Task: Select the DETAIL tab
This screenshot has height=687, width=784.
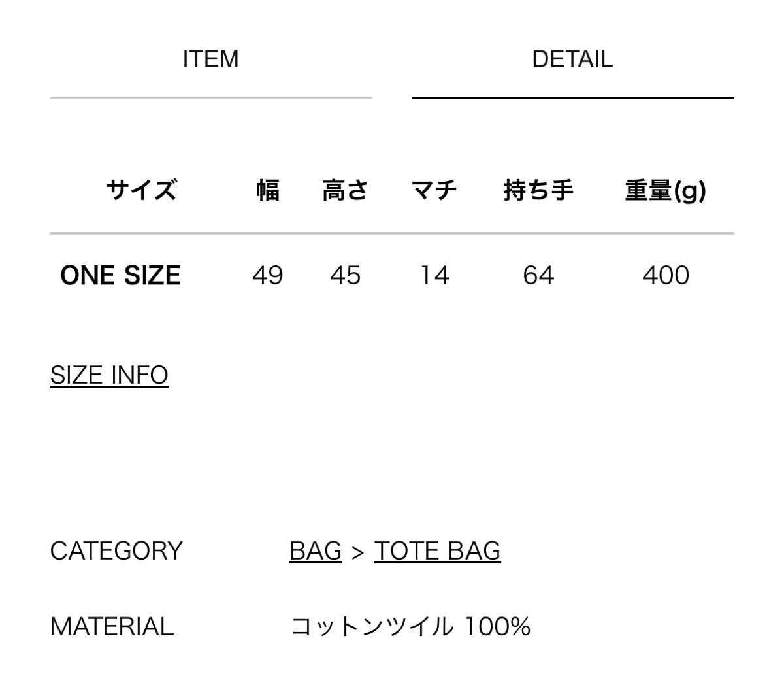Action: 572,59
